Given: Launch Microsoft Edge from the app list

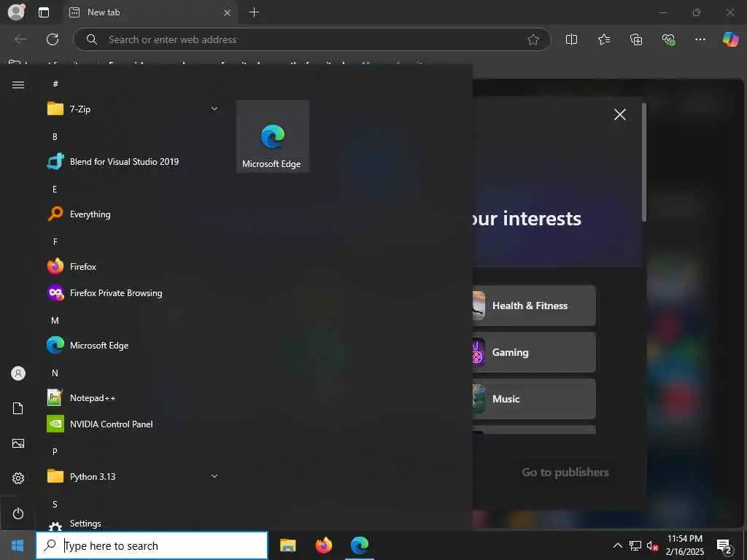Looking at the screenshot, I should tap(133, 345).
